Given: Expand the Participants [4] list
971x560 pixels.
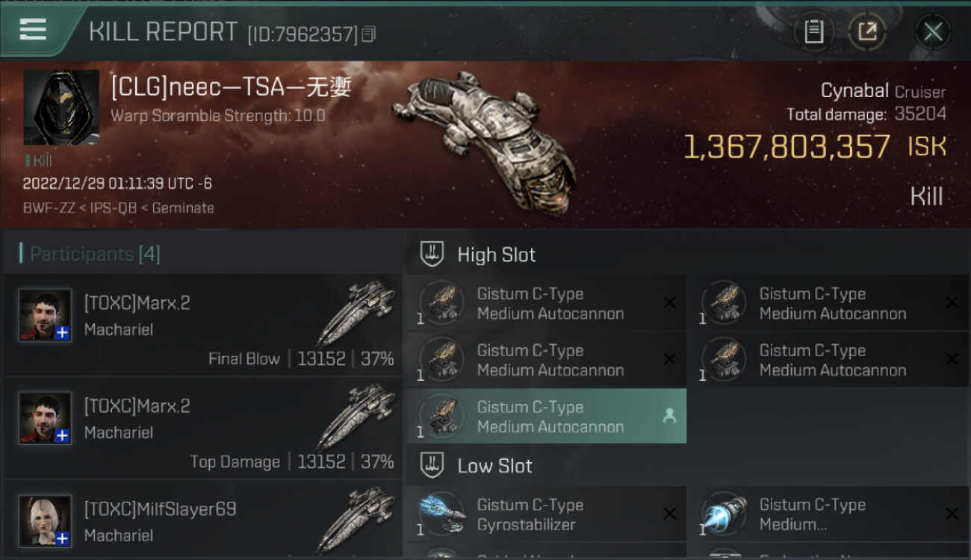Looking at the screenshot, I should pyautogui.click(x=95, y=254).
